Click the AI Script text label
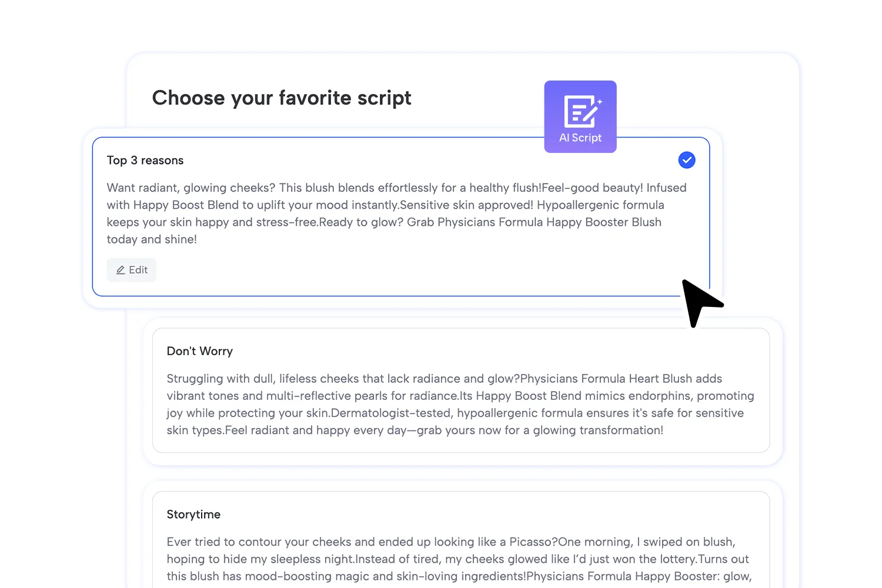This screenshot has width=882, height=588. 580,138
